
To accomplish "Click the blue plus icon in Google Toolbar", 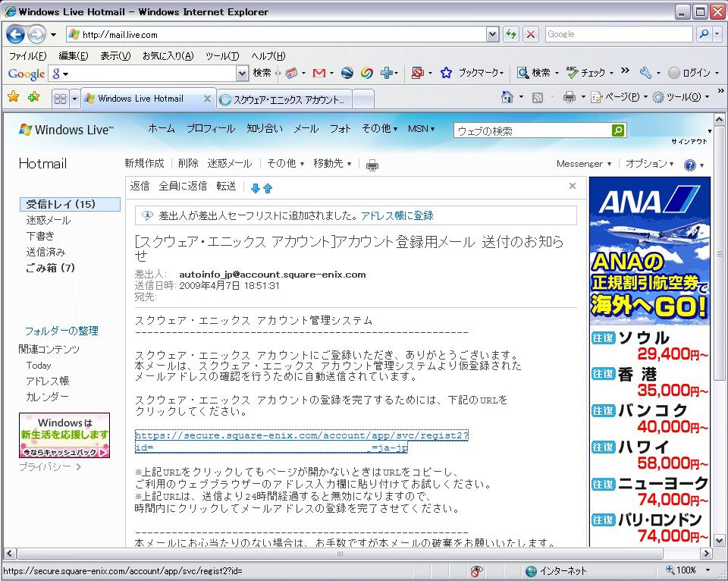I will (387, 73).
